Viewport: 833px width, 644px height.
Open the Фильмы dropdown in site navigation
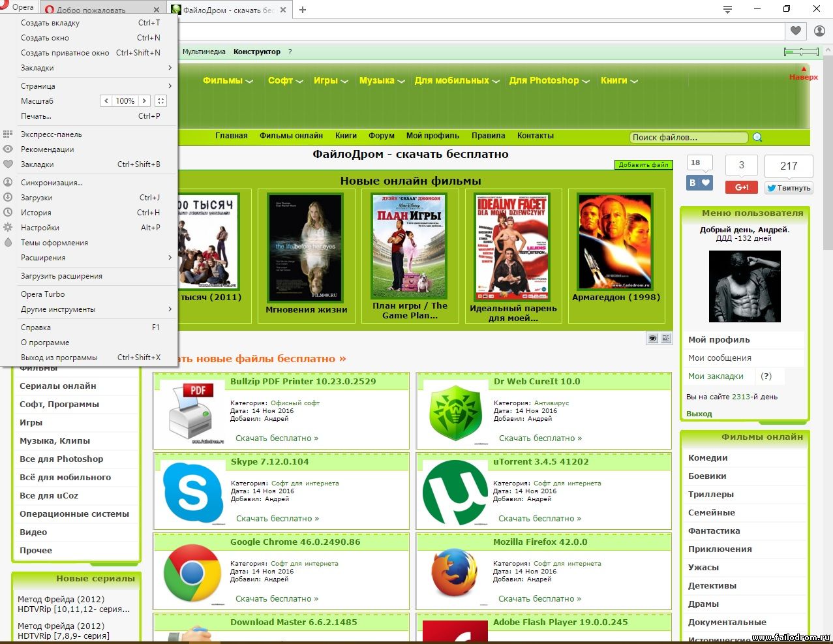pyautogui.click(x=228, y=80)
